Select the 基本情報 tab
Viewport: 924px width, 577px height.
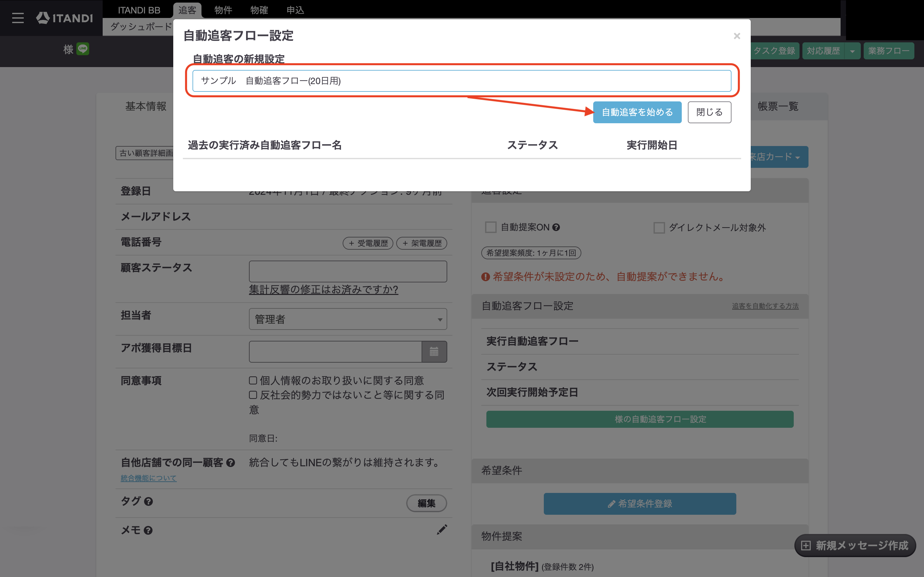point(146,106)
